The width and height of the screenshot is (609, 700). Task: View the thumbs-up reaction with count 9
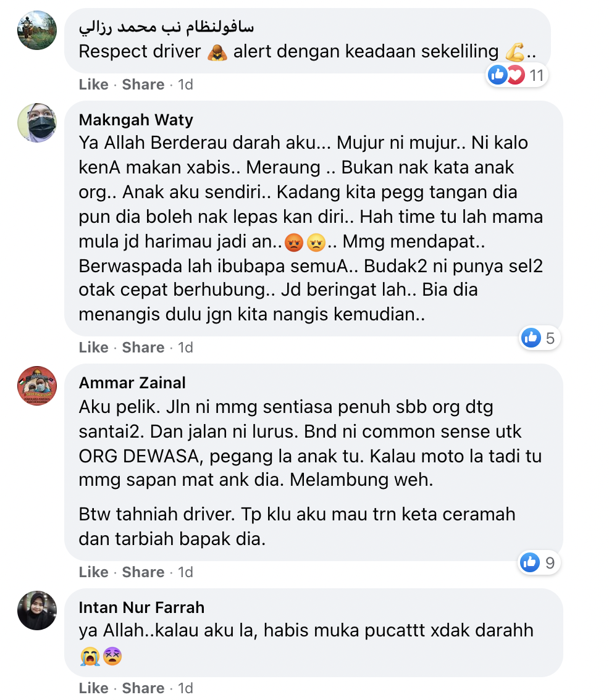[x=539, y=562]
